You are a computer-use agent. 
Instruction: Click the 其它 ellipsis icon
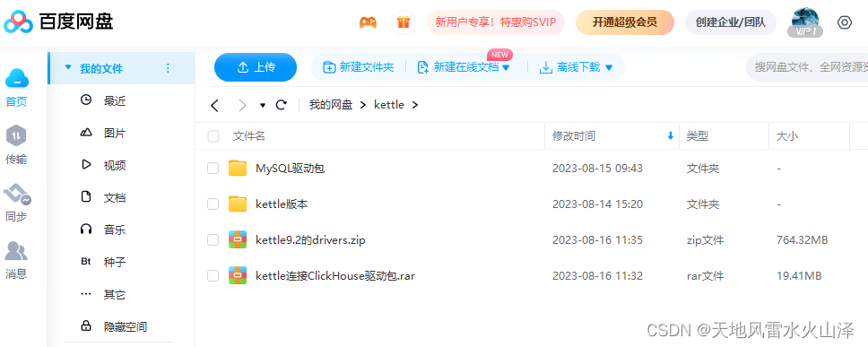(86, 294)
